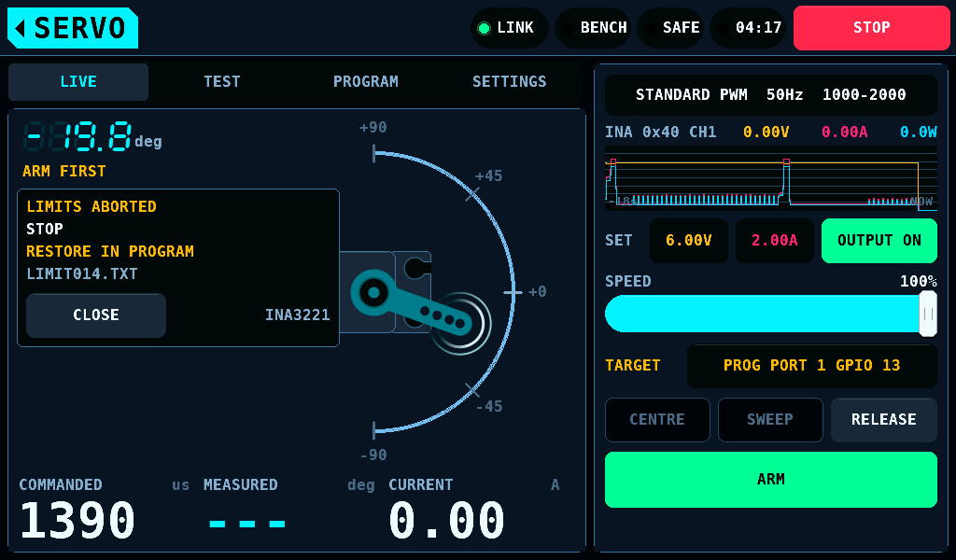Click the -45 tick on the dial

coord(471,390)
